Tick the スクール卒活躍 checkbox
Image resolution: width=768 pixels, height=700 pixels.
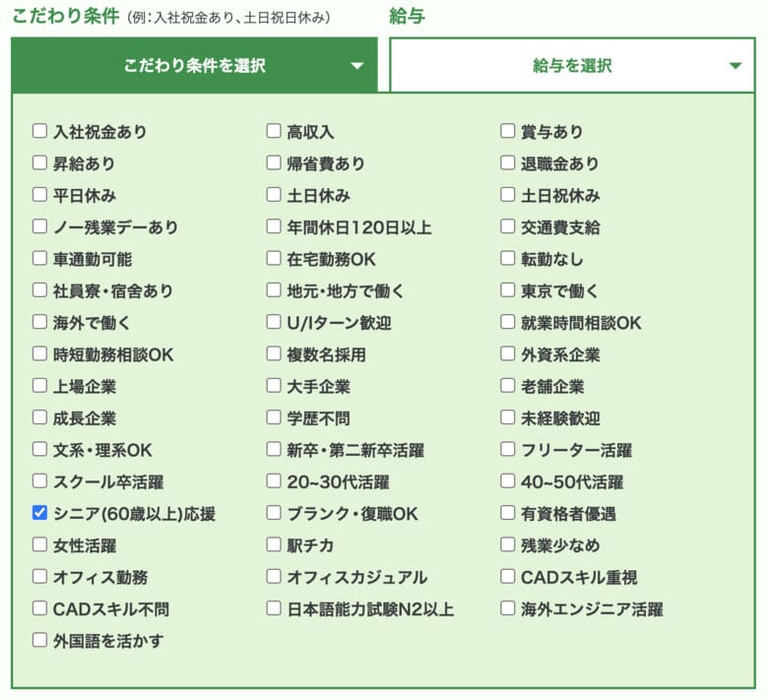(39, 481)
